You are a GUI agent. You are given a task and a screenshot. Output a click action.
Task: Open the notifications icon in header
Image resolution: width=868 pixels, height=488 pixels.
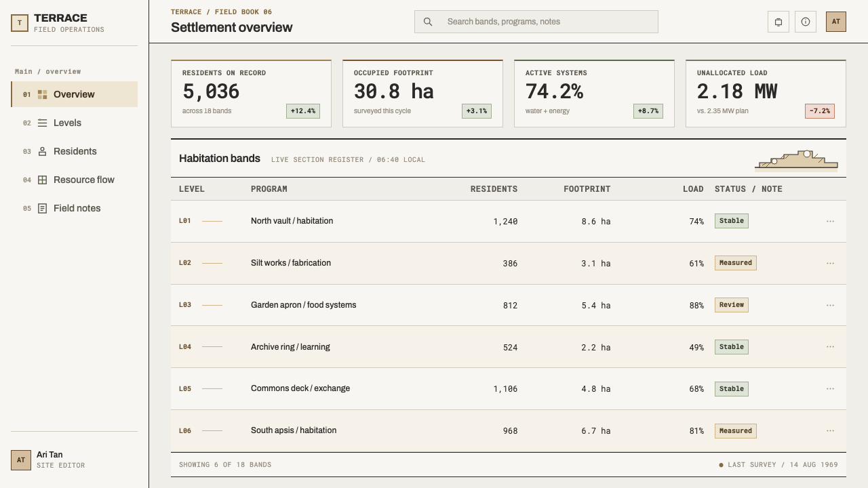[x=778, y=22]
